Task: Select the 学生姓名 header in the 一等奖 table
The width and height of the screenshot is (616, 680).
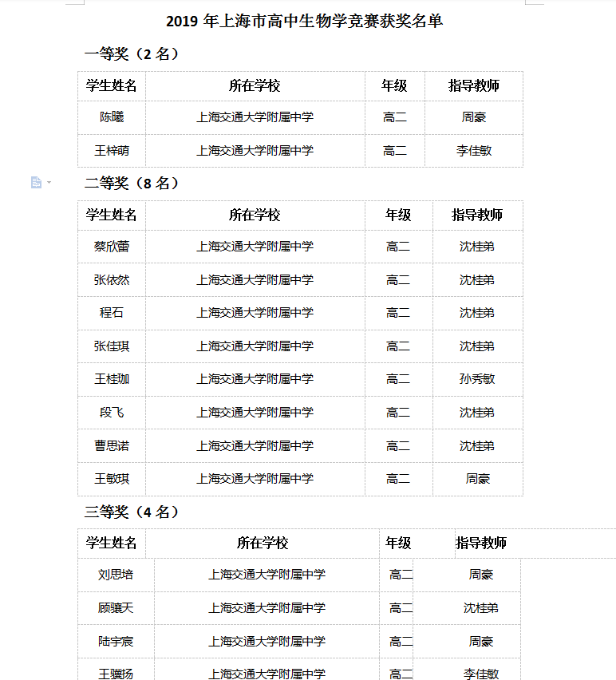Action: click(112, 85)
